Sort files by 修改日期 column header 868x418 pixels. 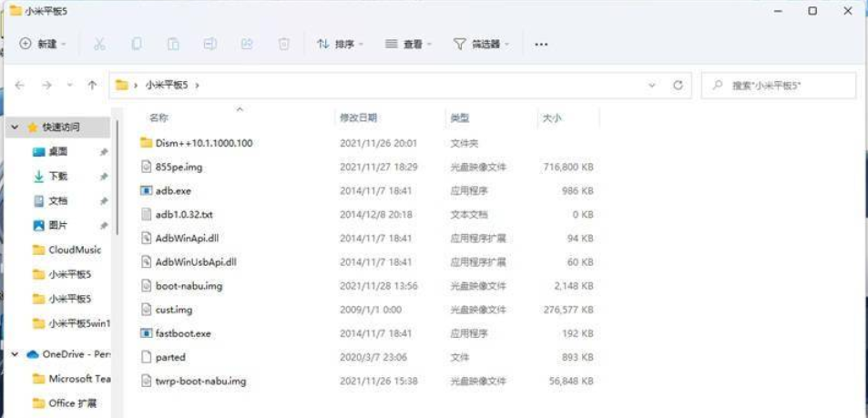(x=359, y=118)
